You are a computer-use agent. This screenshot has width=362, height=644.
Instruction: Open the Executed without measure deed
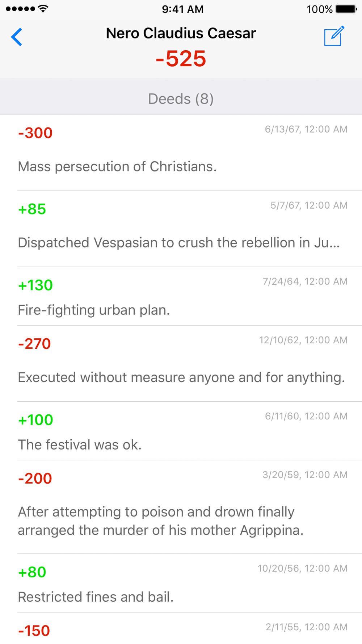tap(181, 364)
